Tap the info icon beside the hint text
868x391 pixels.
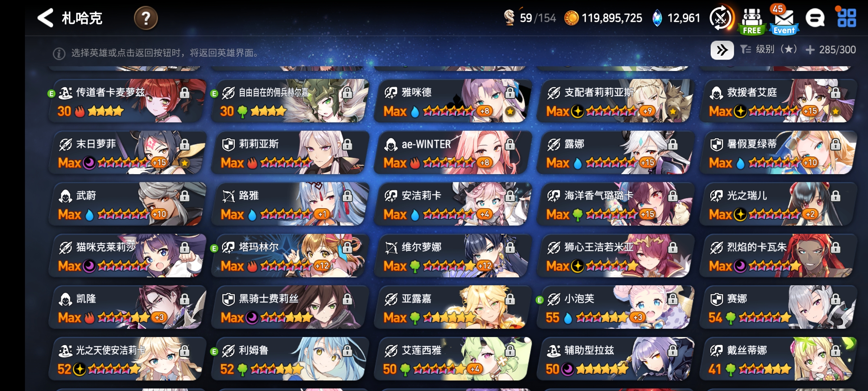pyautogui.click(x=59, y=54)
